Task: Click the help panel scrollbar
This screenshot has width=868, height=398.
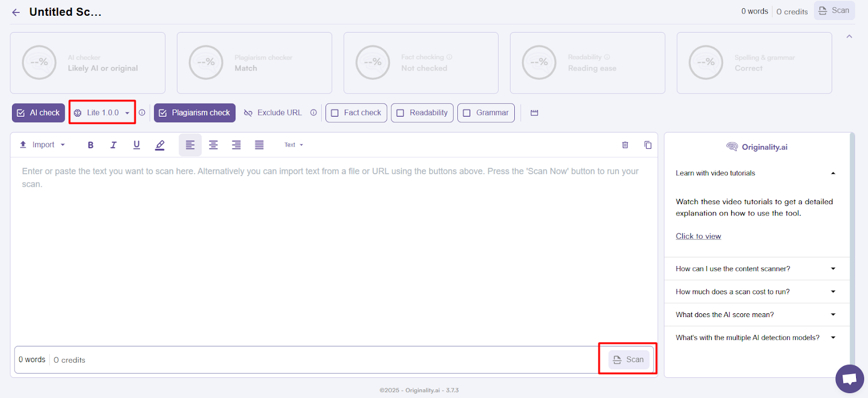Action: tap(852, 250)
